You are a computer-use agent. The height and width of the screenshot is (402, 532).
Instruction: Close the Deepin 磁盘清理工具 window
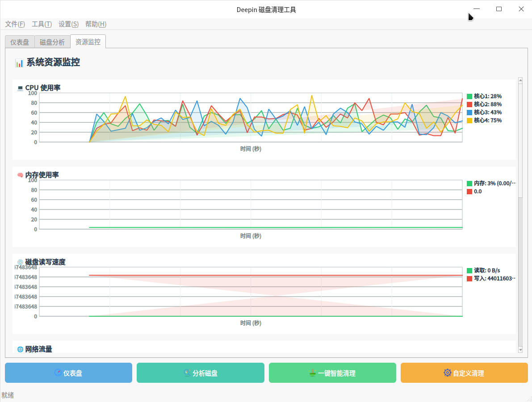(x=521, y=9)
